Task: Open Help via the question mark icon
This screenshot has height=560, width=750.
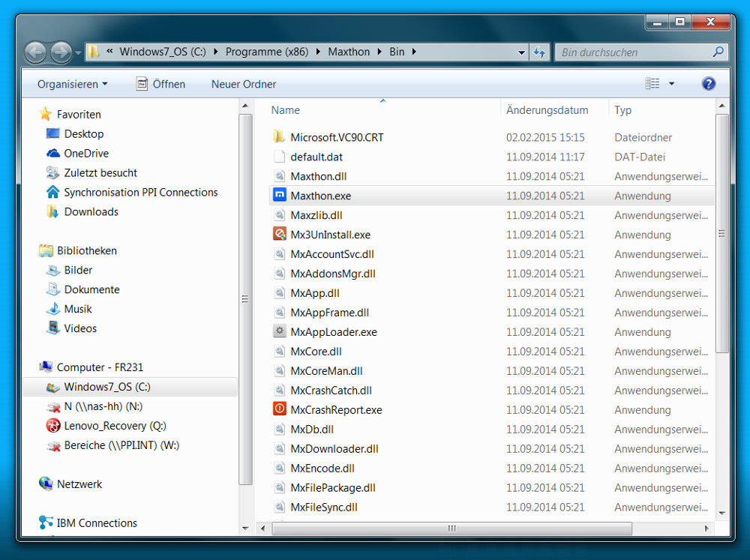Action: (x=709, y=84)
